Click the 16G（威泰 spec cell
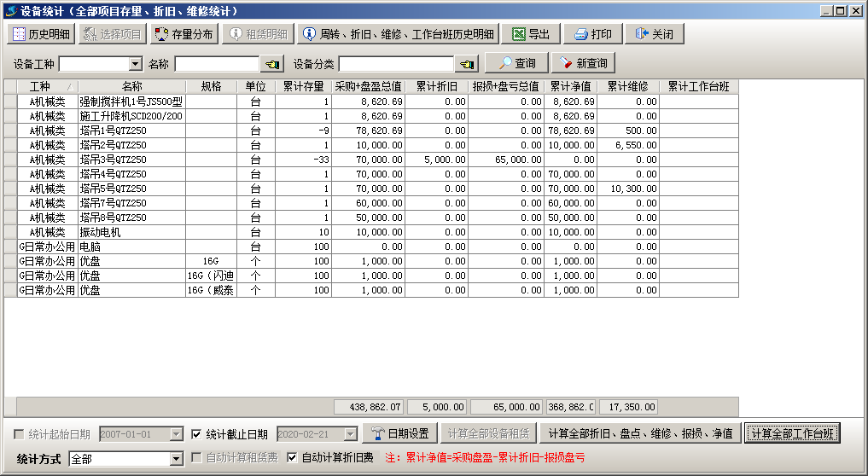 pyautogui.click(x=211, y=290)
